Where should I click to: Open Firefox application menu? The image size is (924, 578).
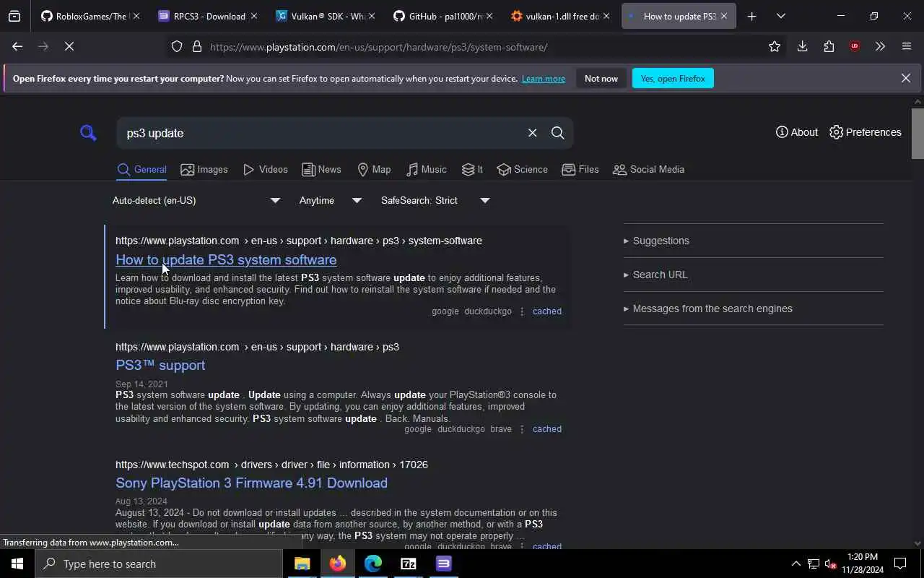coord(907,46)
